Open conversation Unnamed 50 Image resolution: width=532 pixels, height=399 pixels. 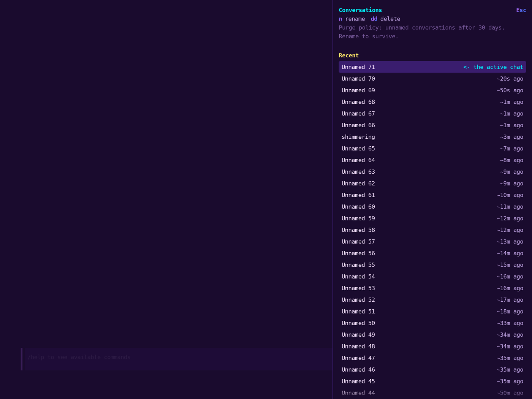pyautogui.click(x=432, y=323)
